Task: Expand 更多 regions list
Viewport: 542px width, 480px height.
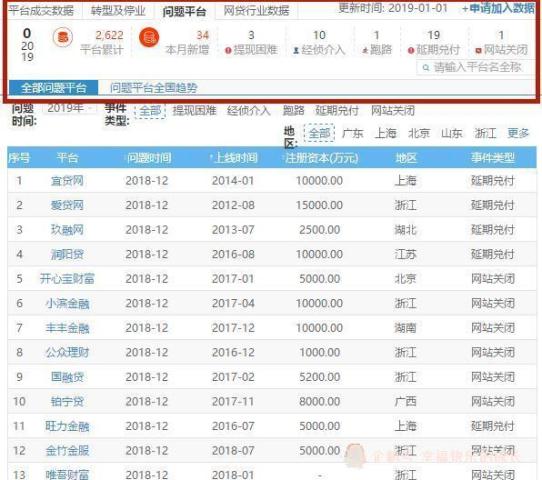Action: click(518, 133)
